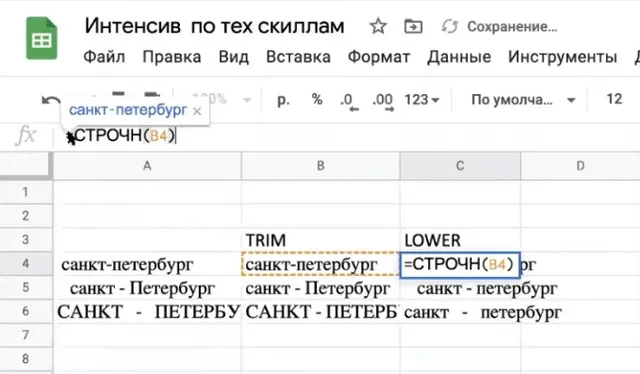Open the 123 number formats dropdown
The height and width of the screenshot is (374, 640).
tap(422, 100)
